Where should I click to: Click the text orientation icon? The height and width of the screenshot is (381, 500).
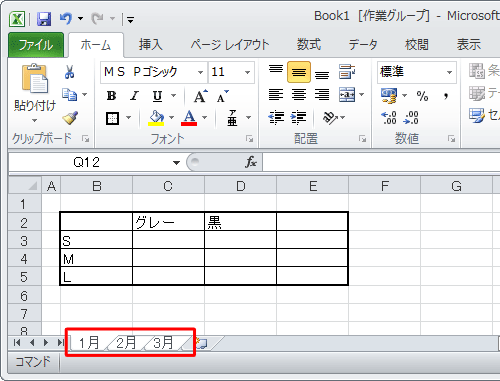coord(330,118)
